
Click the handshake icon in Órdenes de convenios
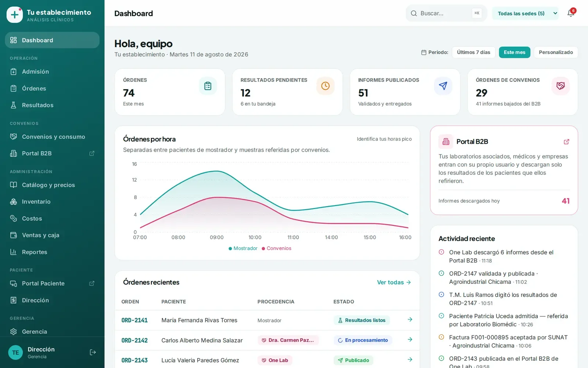pyautogui.click(x=560, y=86)
